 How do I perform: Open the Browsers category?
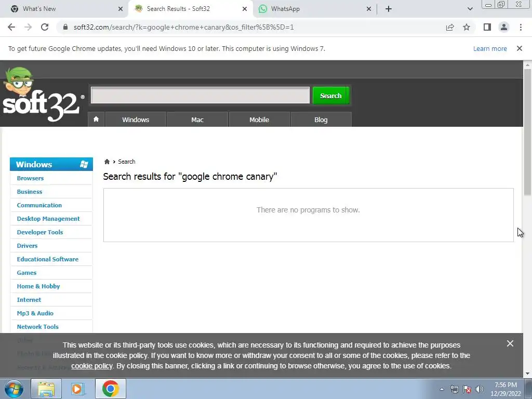[30, 178]
